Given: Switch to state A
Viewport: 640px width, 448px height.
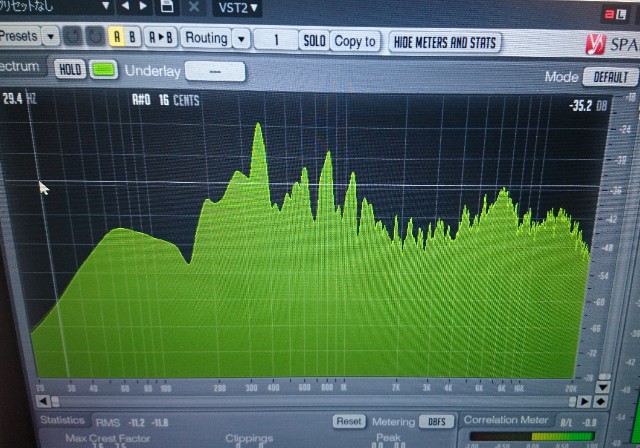Looking at the screenshot, I should click(x=117, y=37).
